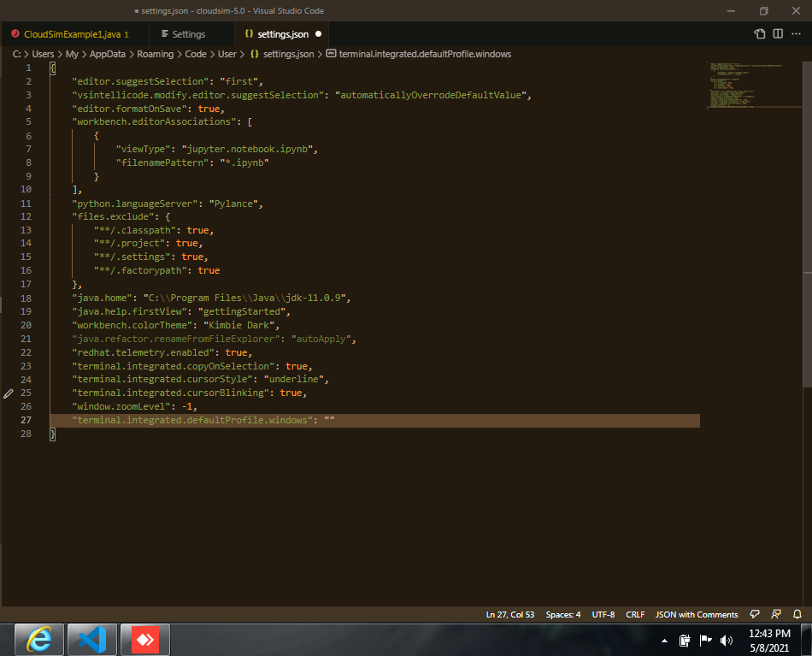
Task: Open the More Actions ellipsis menu
Action: pos(794,33)
